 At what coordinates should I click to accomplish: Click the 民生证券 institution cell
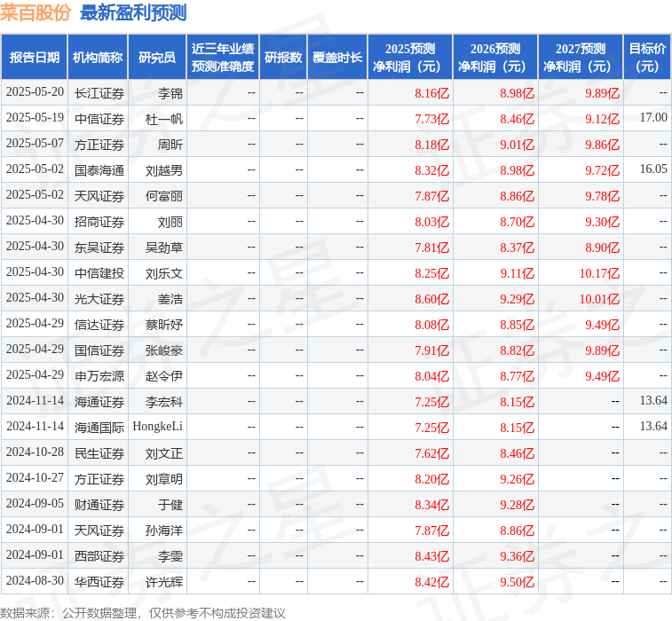(99, 453)
